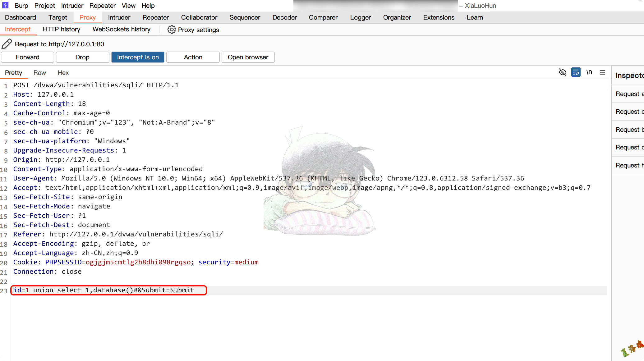Viewport: 644px width, 361px height.
Task: Open the Action dropdown menu
Action: (x=193, y=57)
